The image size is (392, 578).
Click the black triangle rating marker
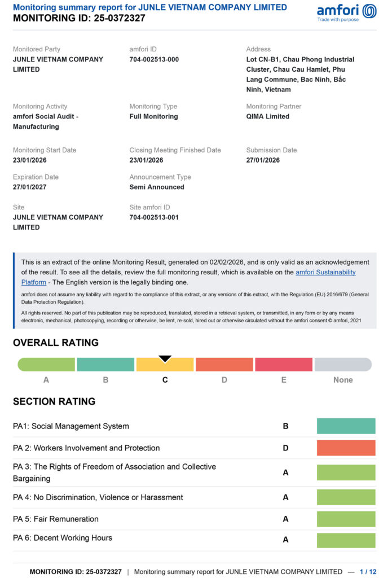[165, 359]
